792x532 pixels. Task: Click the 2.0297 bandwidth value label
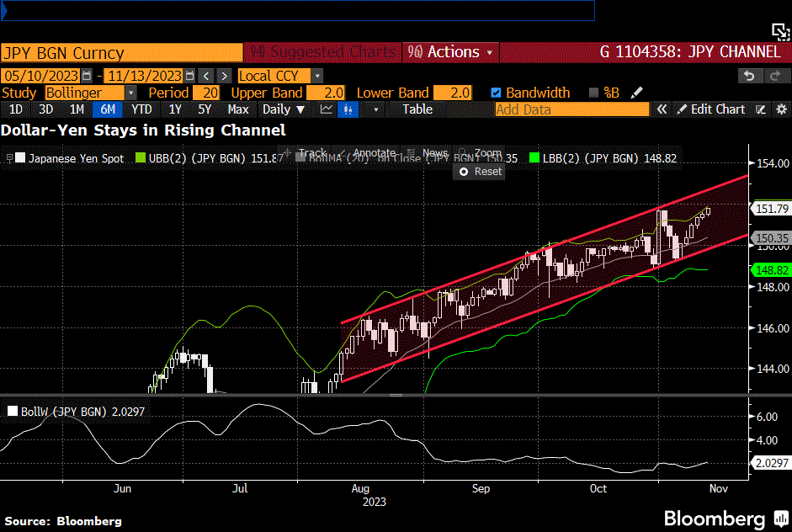(x=771, y=463)
